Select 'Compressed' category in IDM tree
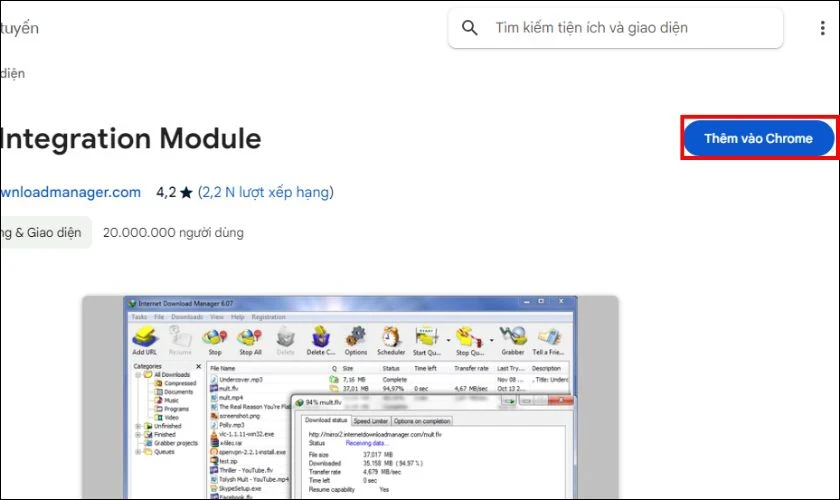Image resolution: width=840 pixels, height=500 pixels. 175,383
